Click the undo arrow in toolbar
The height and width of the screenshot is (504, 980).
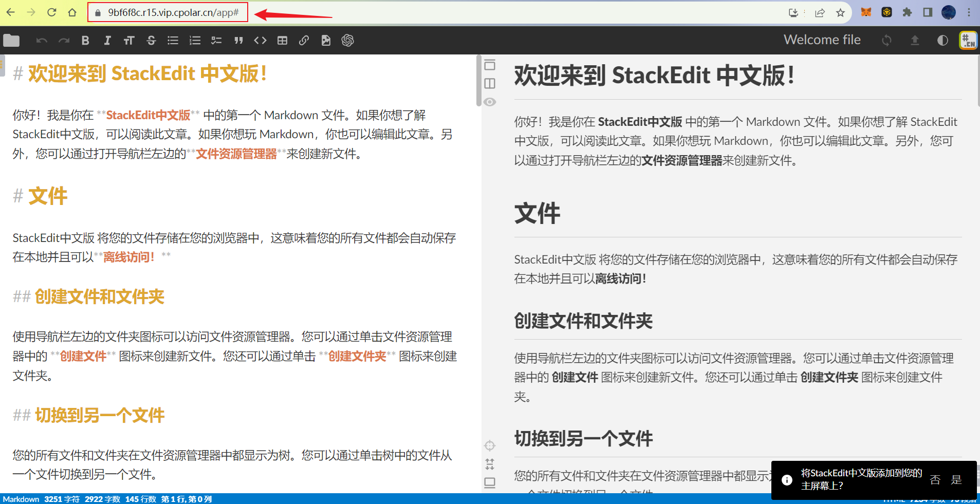point(42,41)
